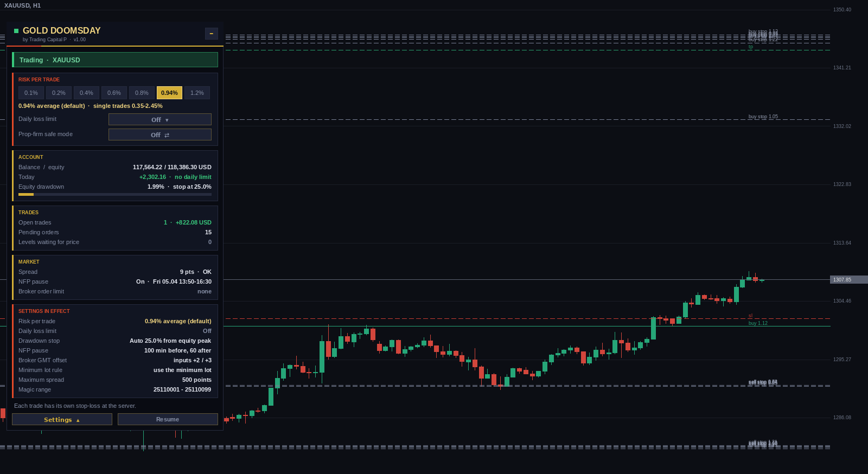
Task: Click "by Trading Capital P · v1.00" subtitle
Action: [54, 40]
